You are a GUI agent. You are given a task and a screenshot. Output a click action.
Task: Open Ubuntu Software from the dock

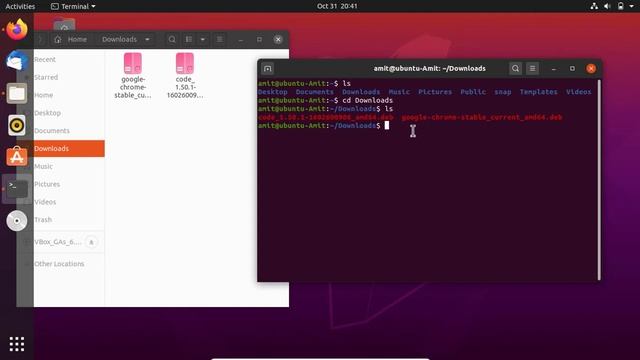[17, 157]
